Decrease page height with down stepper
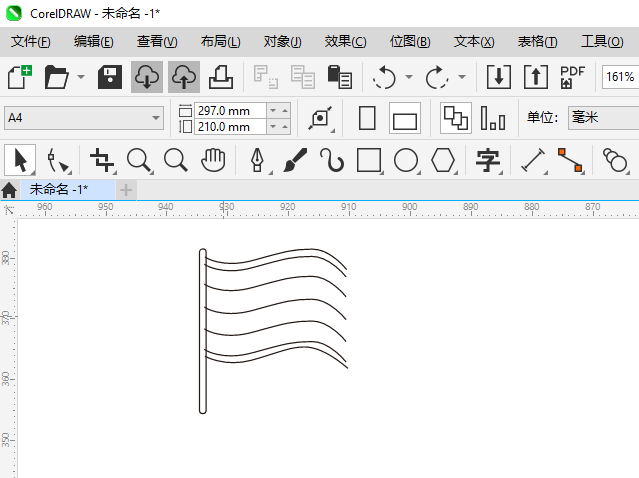 [x=273, y=127]
